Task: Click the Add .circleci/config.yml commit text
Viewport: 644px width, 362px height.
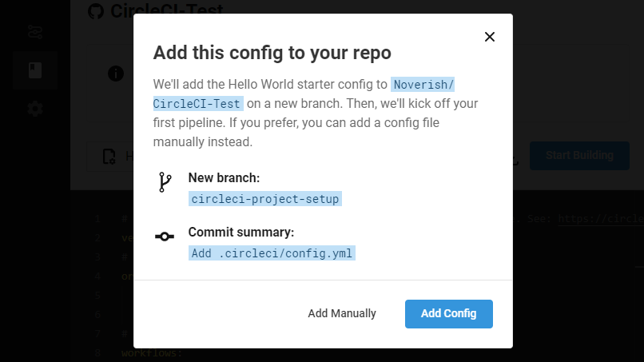Action: click(x=272, y=253)
